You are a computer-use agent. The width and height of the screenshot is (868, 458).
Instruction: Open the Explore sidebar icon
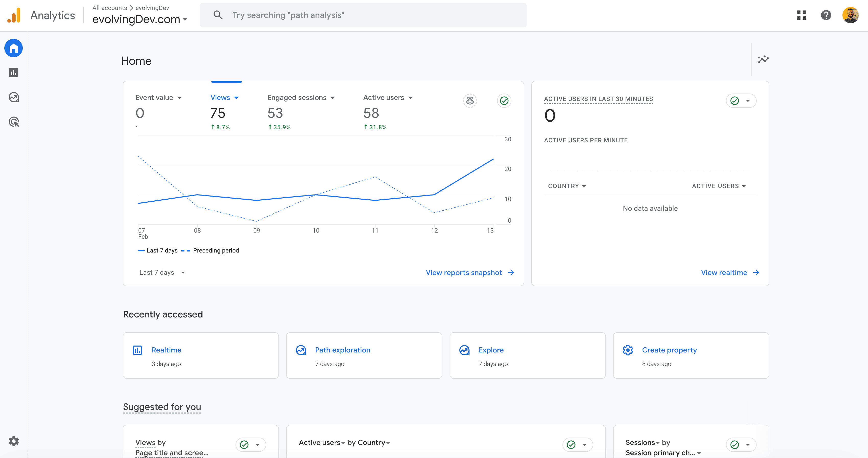[x=14, y=97]
